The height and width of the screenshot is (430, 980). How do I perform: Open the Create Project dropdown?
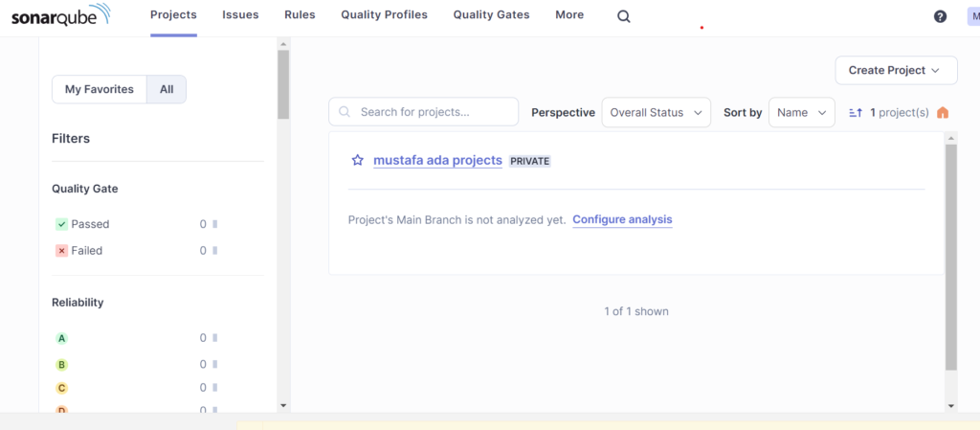click(x=896, y=70)
